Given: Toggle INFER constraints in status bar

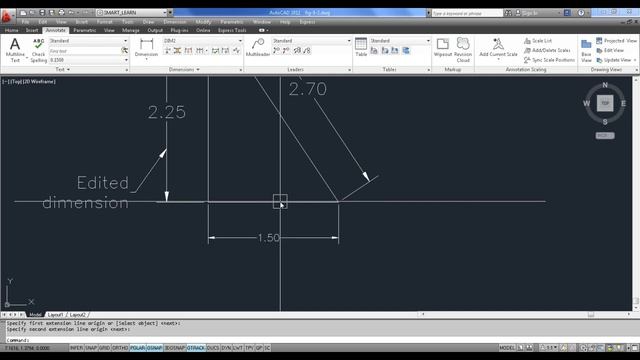Looking at the screenshot, I should click(x=76, y=348).
